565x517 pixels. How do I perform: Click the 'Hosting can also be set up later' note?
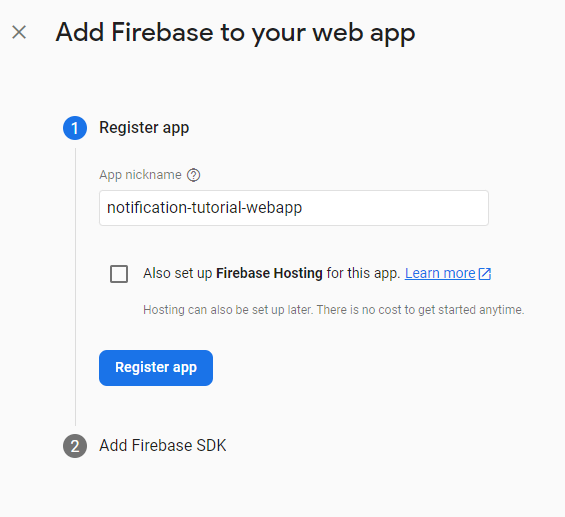[x=334, y=310]
